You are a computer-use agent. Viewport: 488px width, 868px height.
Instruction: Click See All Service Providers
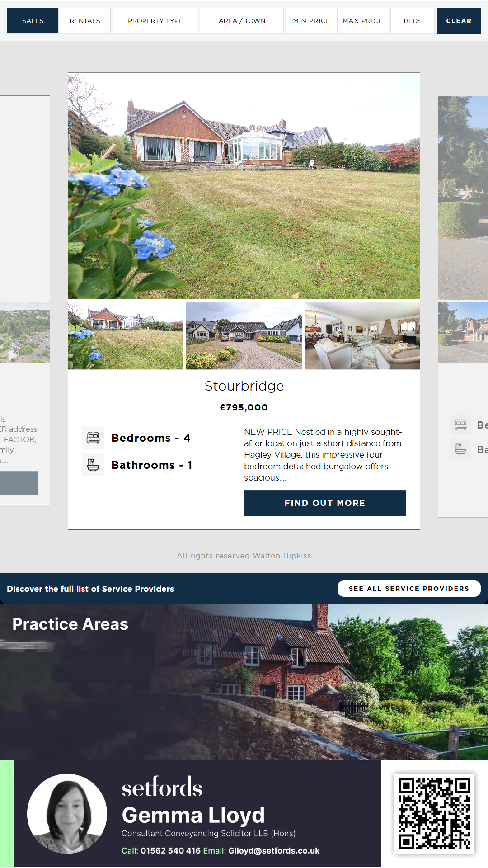pos(409,589)
